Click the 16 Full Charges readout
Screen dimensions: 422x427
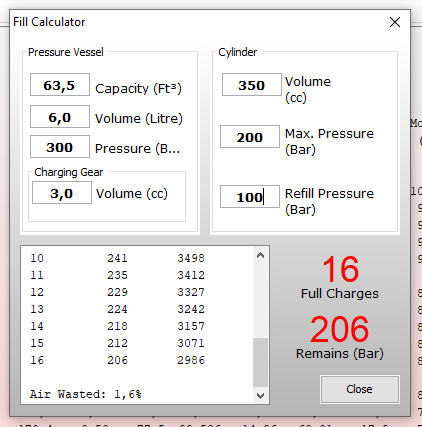coord(340,277)
